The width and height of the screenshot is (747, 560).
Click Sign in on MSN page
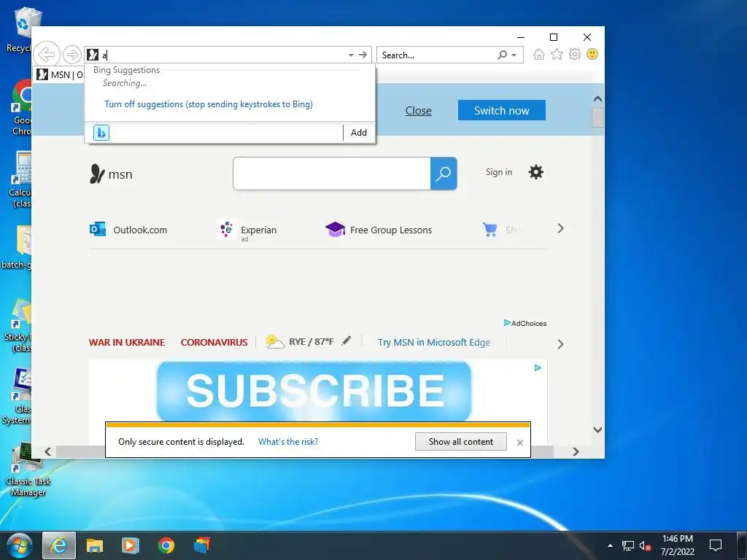[x=499, y=172]
